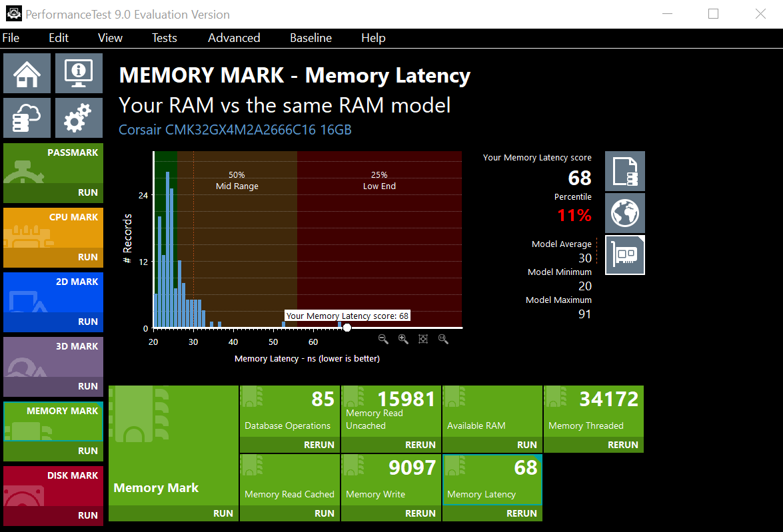
Task: Click the zoom out magnifier under chart
Action: 383,340
